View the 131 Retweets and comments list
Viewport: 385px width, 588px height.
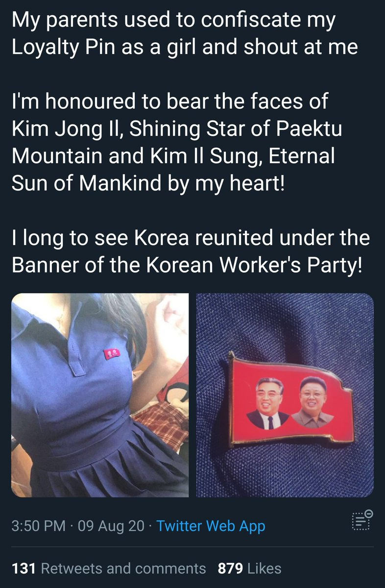pos(109,568)
